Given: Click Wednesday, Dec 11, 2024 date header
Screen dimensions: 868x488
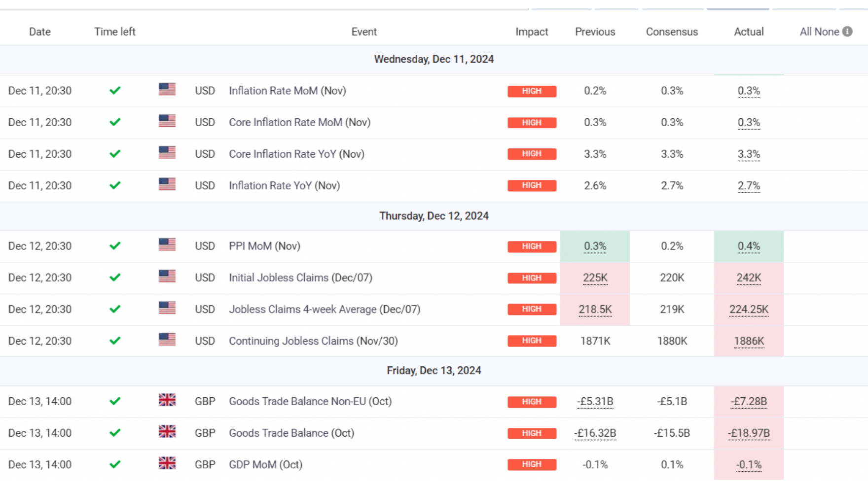Looking at the screenshot, I should point(434,59).
